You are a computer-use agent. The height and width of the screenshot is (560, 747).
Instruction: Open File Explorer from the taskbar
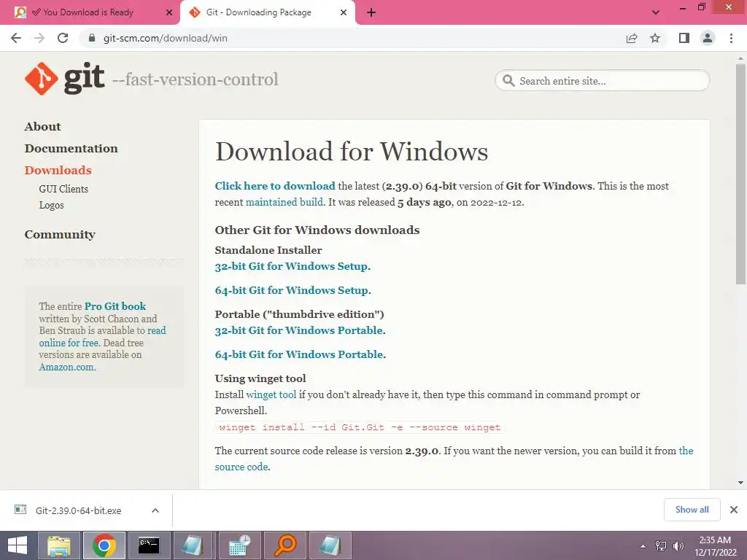59,545
